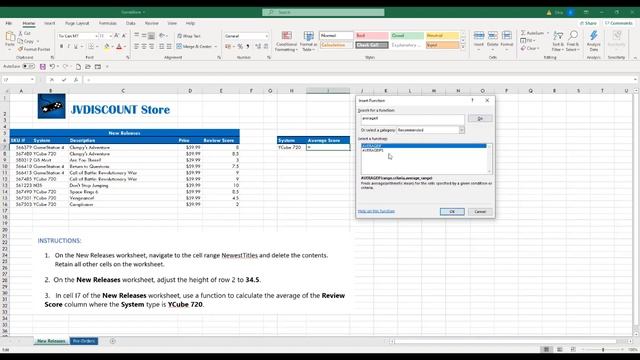Switch to the Data tab

[131, 23]
